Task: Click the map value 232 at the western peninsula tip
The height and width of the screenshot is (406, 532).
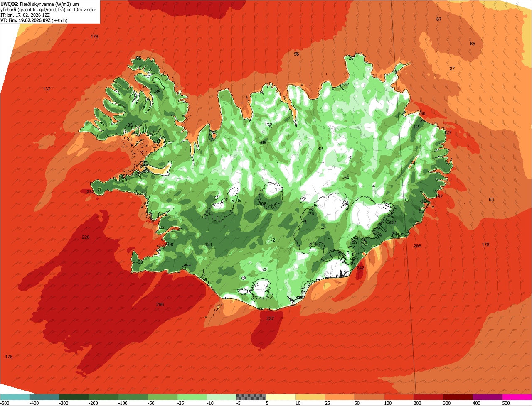Action: point(90,192)
